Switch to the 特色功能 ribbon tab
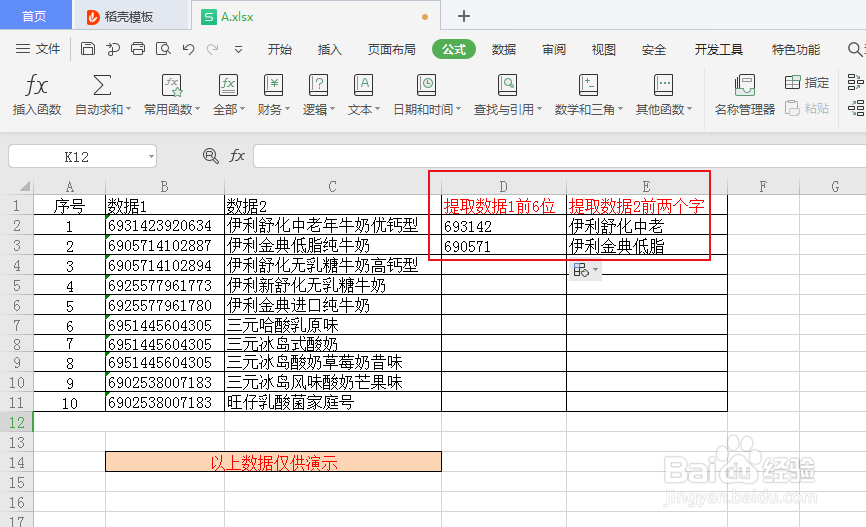 tap(796, 50)
